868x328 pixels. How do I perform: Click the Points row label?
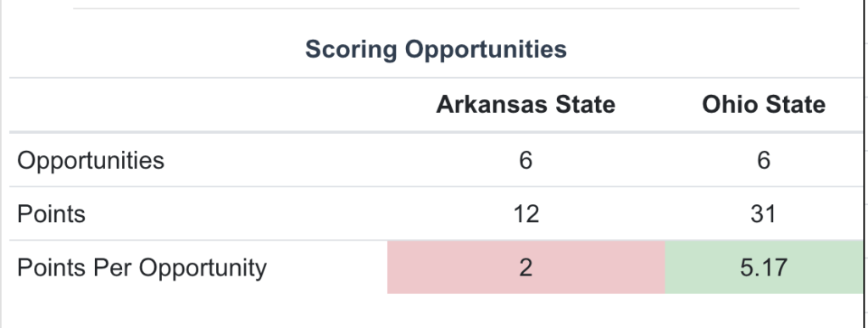point(52,214)
